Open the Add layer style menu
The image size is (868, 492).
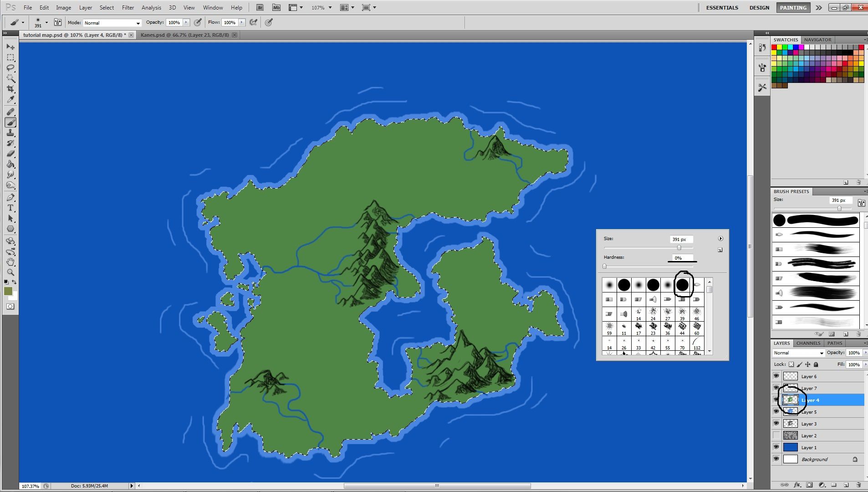797,485
